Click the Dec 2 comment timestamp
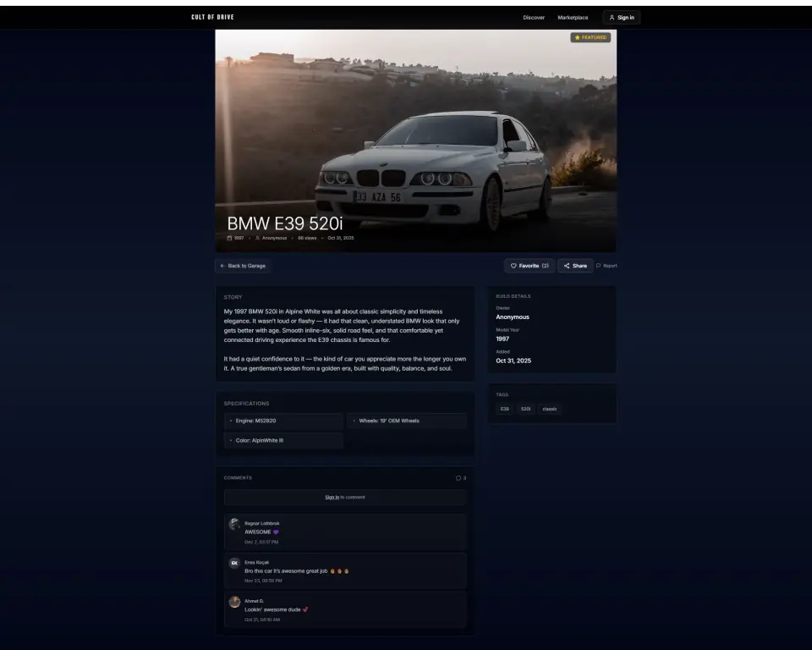Screen dimensions: 812x650 pos(261,543)
